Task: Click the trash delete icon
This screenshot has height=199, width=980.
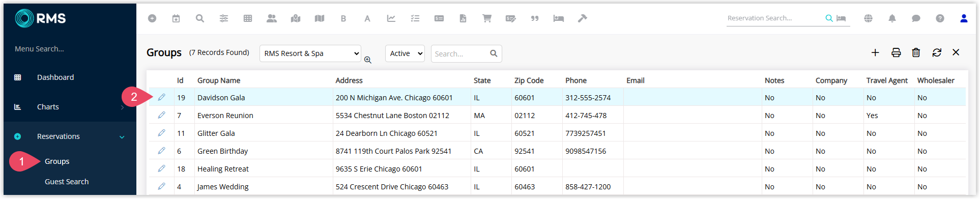Action: pyautogui.click(x=916, y=52)
